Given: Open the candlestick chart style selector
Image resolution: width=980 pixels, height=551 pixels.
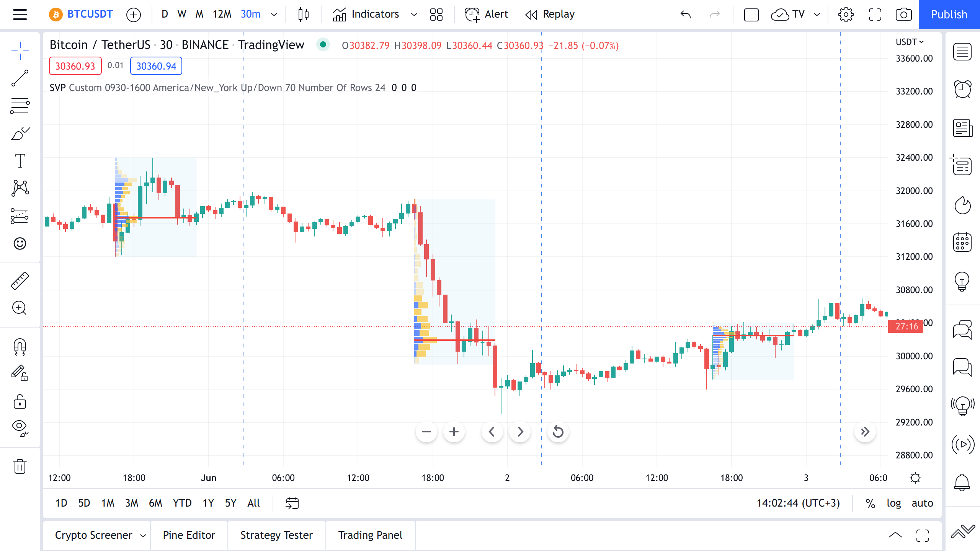Looking at the screenshot, I should coord(303,15).
